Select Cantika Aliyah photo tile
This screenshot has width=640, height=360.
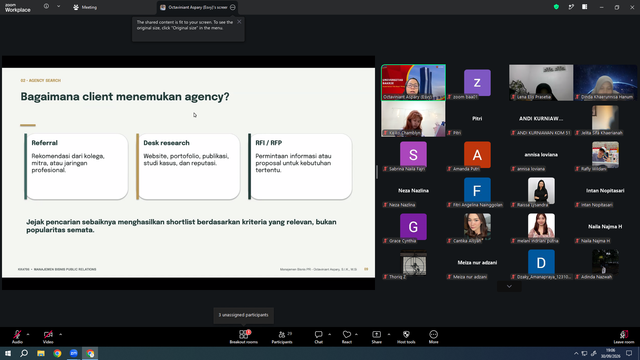coord(477,227)
